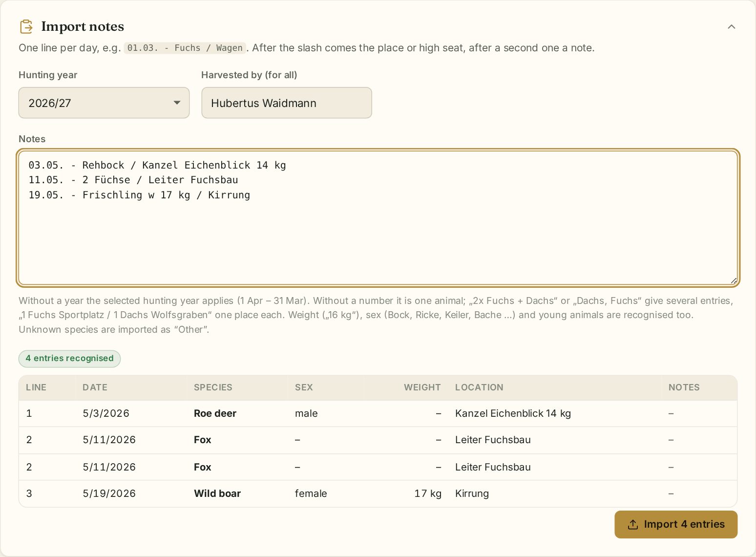This screenshot has width=756, height=557.
Task: Collapse the Import notes panel chevron
Action: (731, 27)
